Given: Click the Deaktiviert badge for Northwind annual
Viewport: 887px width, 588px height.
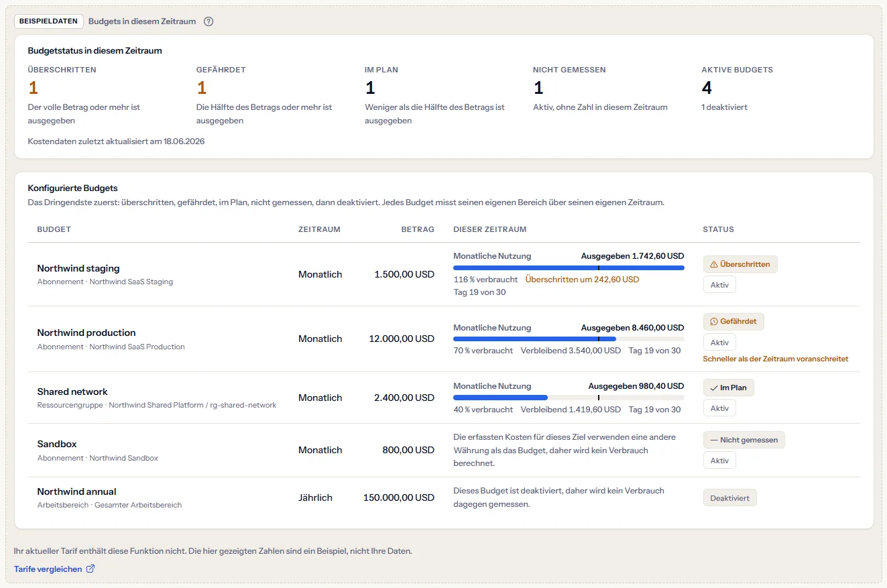Looking at the screenshot, I should point(729,498).
